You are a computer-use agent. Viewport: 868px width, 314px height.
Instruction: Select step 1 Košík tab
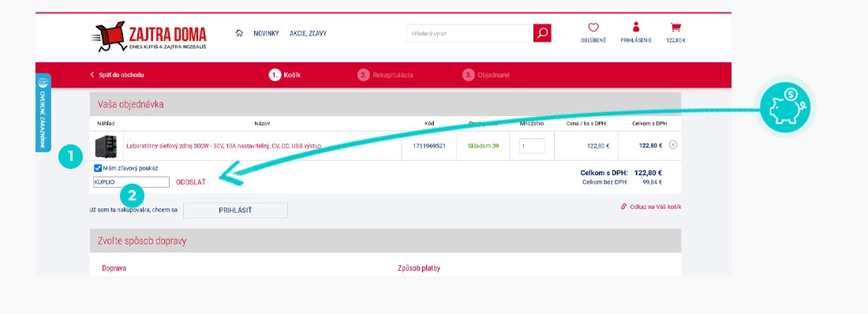tap(285, 75)
